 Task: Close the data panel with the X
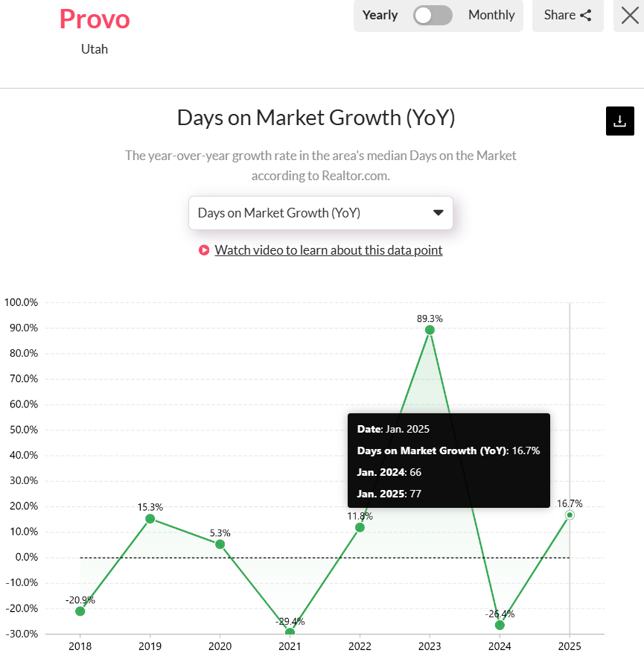pyautogui.click(x=629, y=16)
